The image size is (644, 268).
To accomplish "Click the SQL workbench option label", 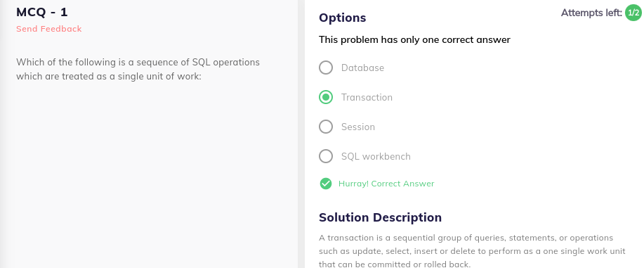I will tap(376, 157).
